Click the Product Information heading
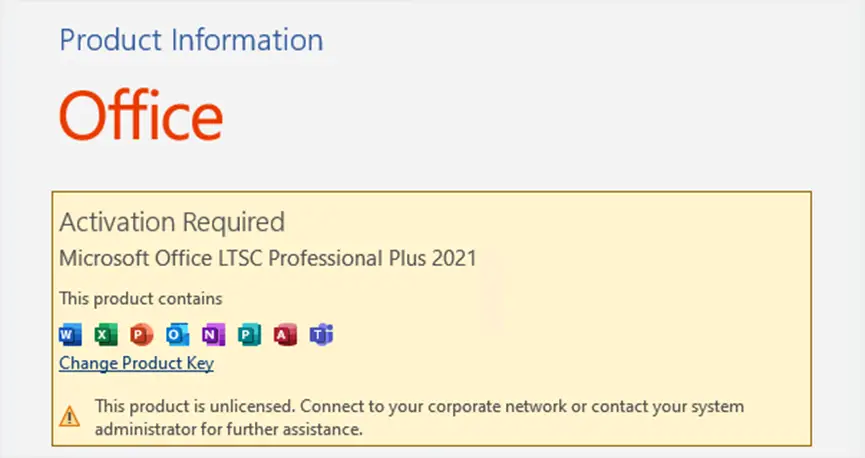This screenshot has width=865, height=458. [x=191, y=40]
